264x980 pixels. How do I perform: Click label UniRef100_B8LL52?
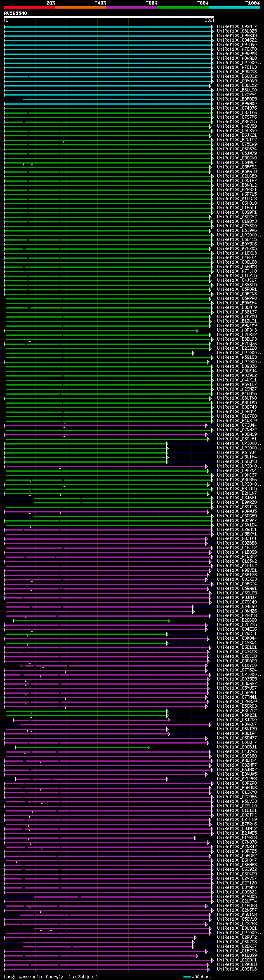(237, 85)
